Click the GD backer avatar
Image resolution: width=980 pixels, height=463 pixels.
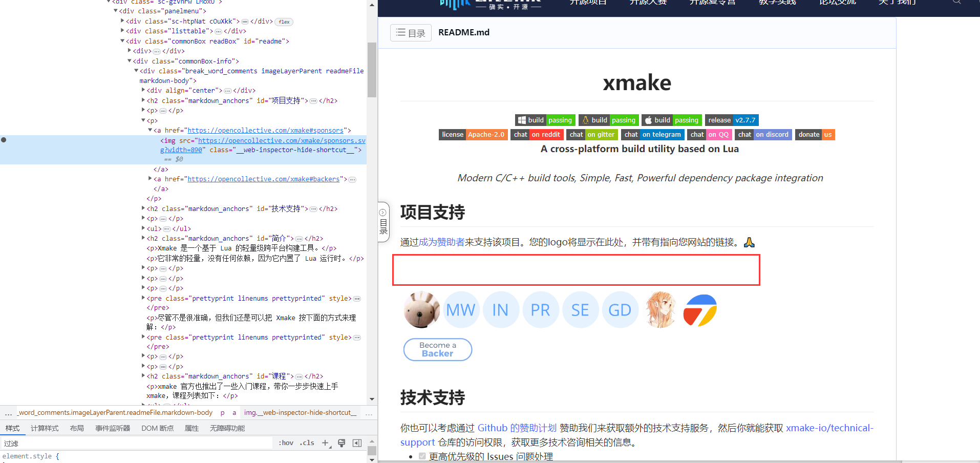pyautogui.click(x=620, y=310)
